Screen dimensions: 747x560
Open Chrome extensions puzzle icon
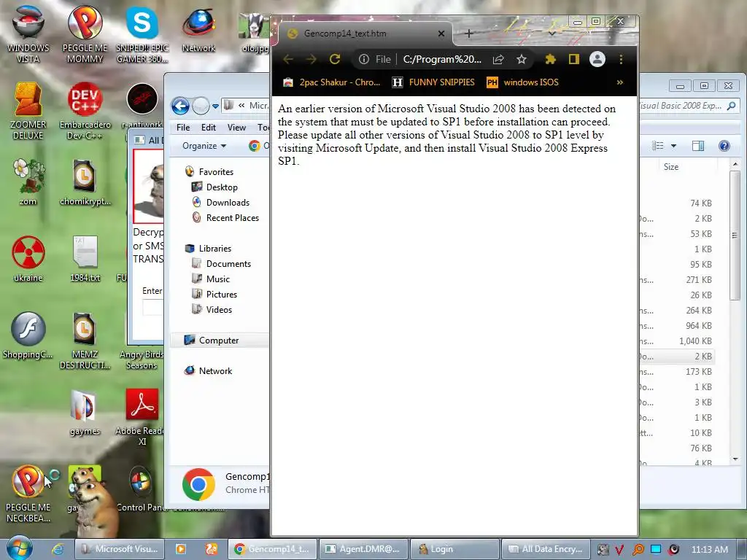[550, 59]
